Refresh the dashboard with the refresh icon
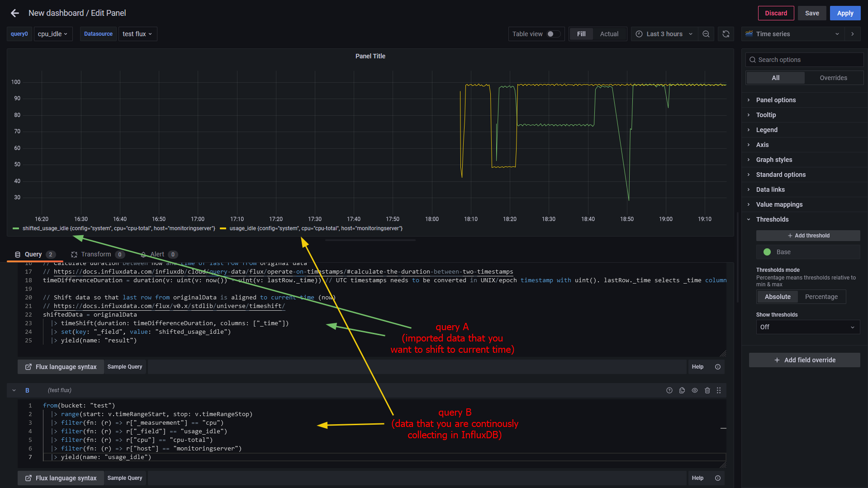This screenshot has width=868, height=488. [x=726, y=34]
